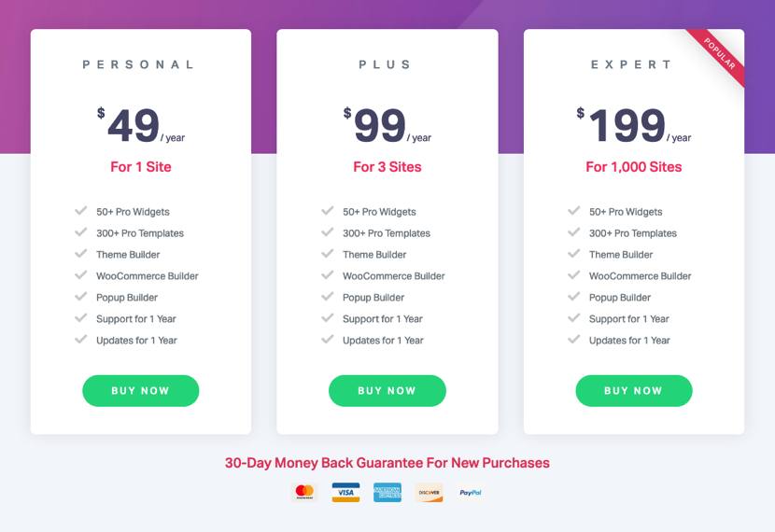775x532 pixels.
Task: Click checkmark beside Personal plan's 50+ Pro Widgets
Action: click(x=81, y=211)
